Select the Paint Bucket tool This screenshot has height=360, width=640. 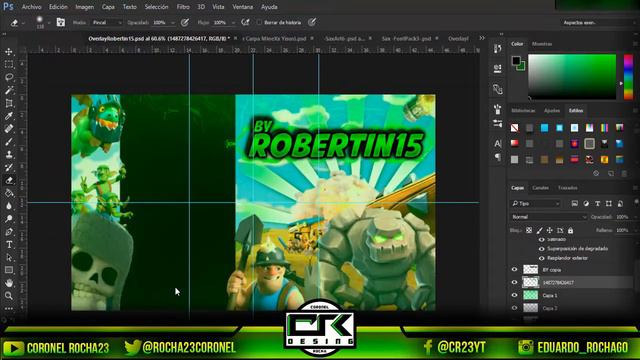[9, 193]
